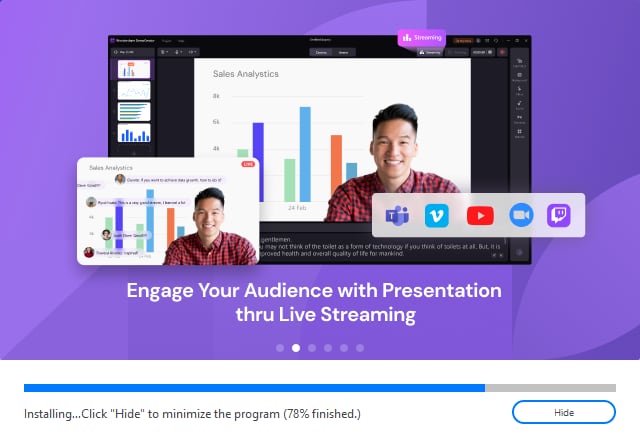Click the purple Streaming badge
Screen dimensions: 640x436
[x=422, y=38]
